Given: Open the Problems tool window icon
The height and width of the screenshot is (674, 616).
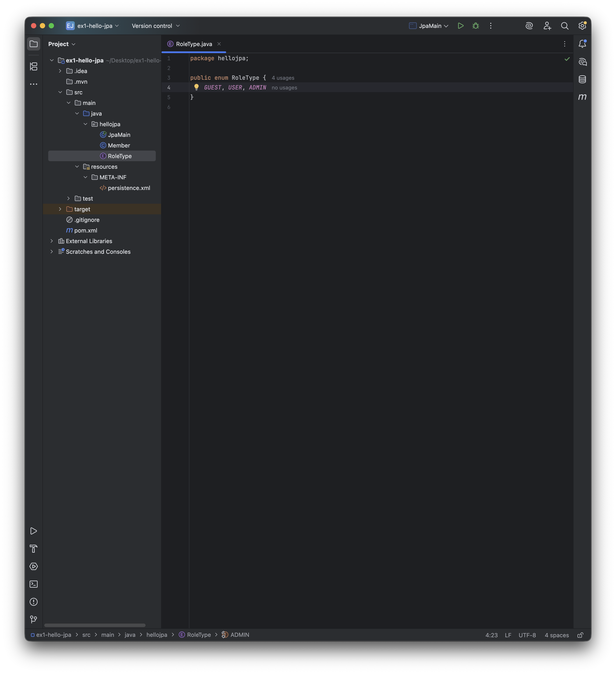Looking at the screenshot, I should pos(34,602).
